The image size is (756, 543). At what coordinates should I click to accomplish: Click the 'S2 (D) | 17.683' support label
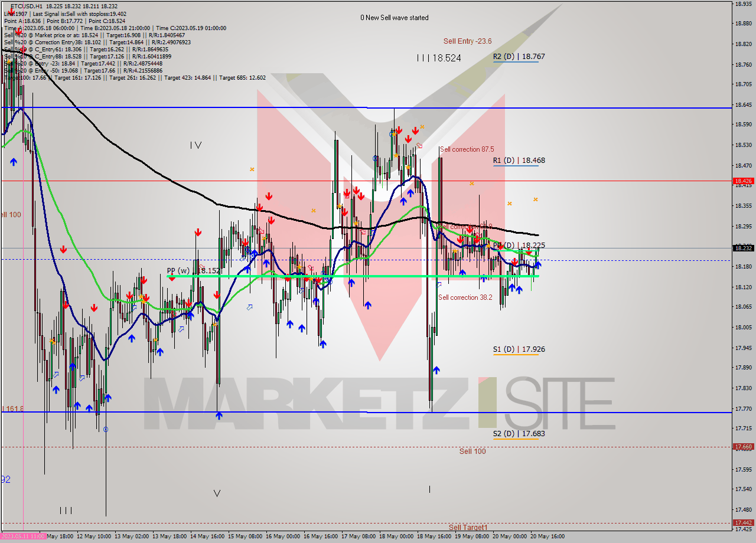pos(519,433)
